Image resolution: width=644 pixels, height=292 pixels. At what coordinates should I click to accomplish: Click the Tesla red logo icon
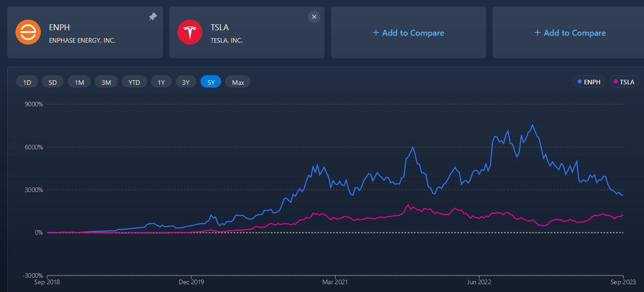coord(190,33)
